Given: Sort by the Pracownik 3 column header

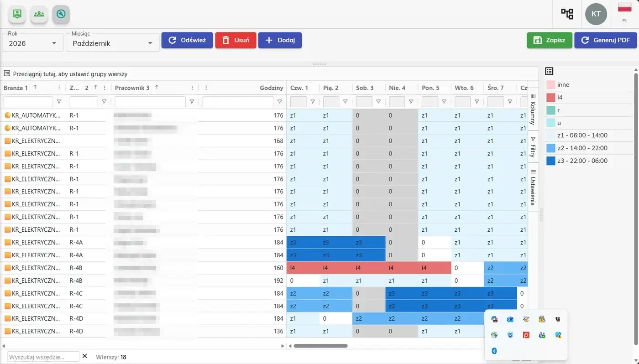Looking at the screenshot, I should point(132,88).
